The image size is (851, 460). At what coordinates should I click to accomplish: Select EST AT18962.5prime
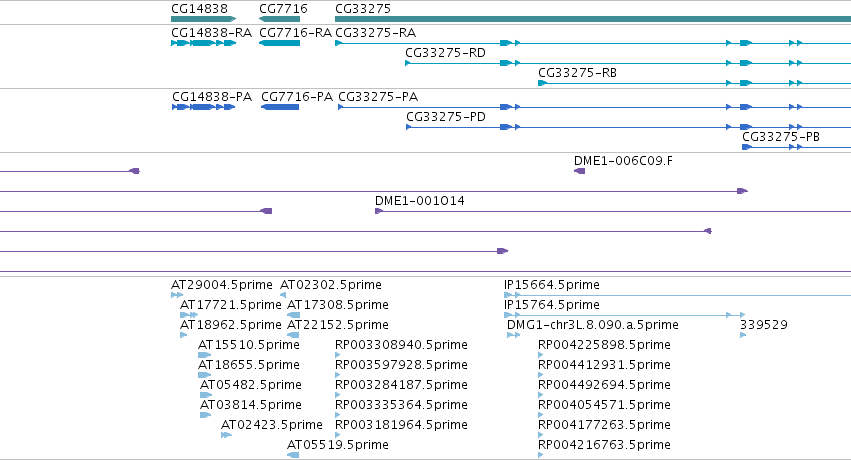tap(231, 325)
